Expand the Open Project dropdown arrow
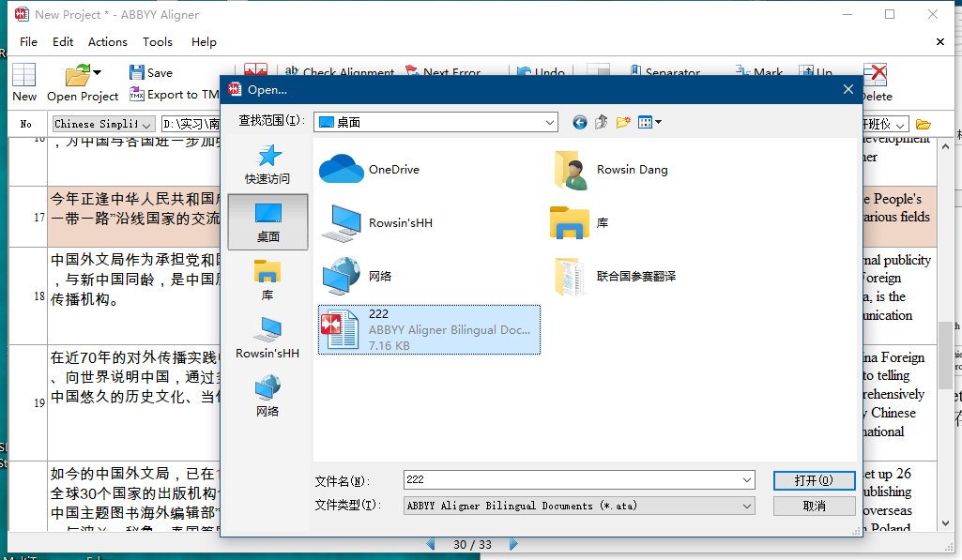The width and height of the screenshot is (962, 560). tap(97, 73)
